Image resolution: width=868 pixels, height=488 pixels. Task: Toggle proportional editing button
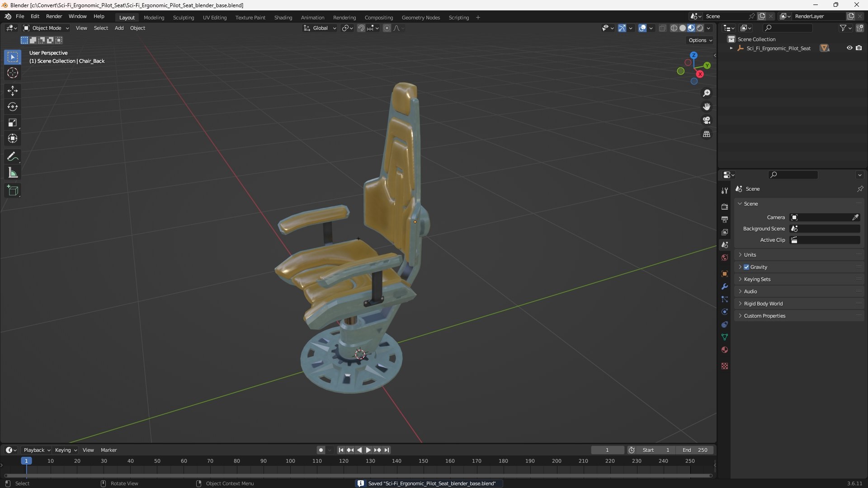pyautogui.click(x=387, y=28)
